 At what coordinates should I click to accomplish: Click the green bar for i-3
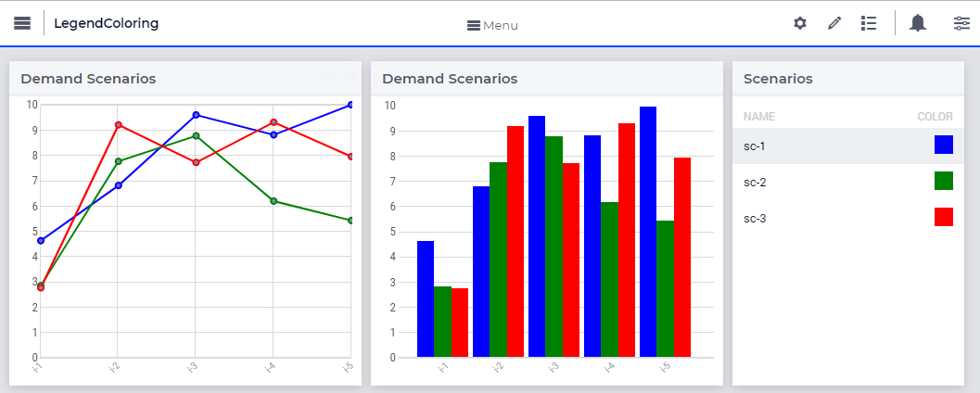pos(554,247)
